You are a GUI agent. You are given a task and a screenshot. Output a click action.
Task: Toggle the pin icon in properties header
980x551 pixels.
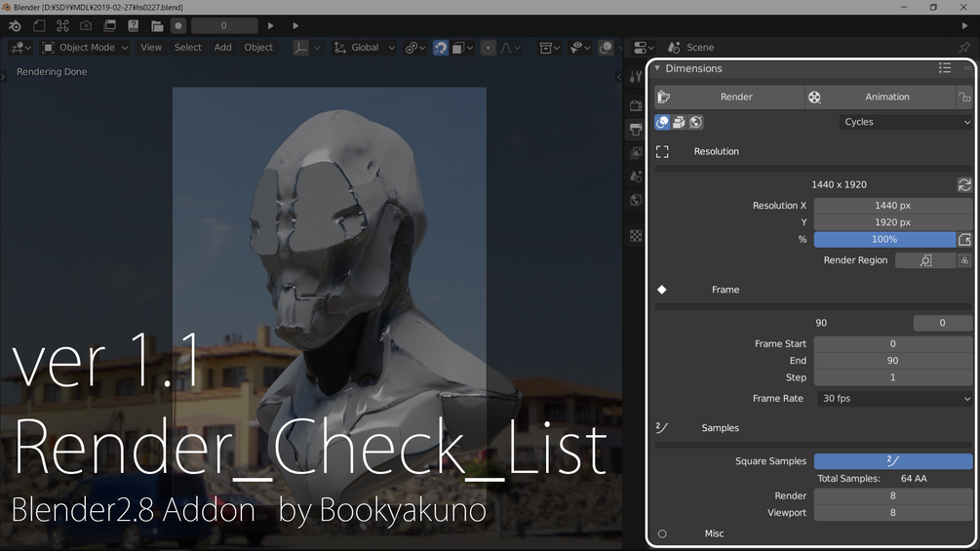click(x=964, y=48)
